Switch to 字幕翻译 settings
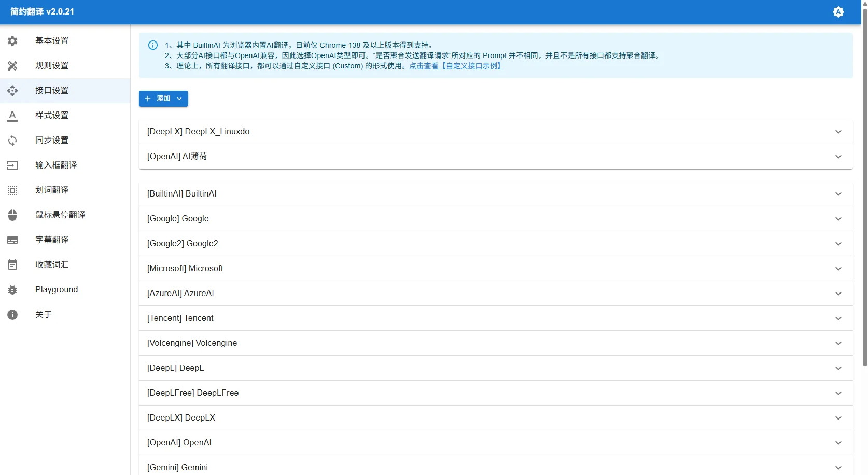 pos(65,240)
